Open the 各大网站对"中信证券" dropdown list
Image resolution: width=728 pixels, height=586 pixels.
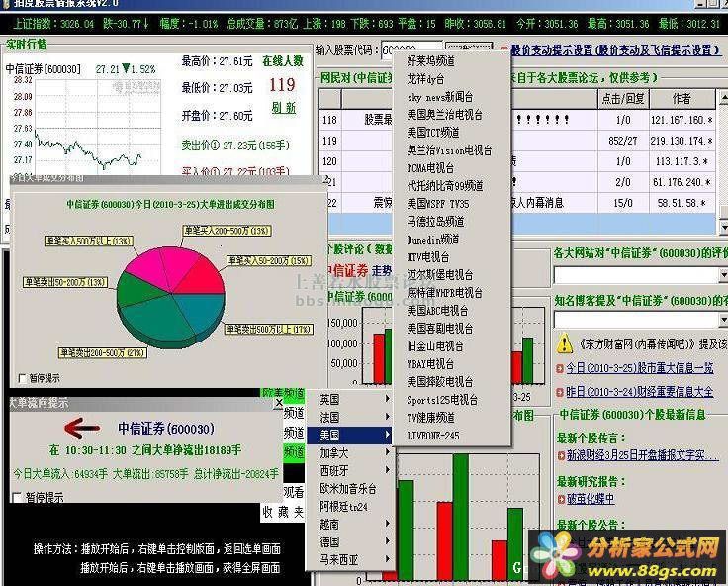(x=723, y=275)
